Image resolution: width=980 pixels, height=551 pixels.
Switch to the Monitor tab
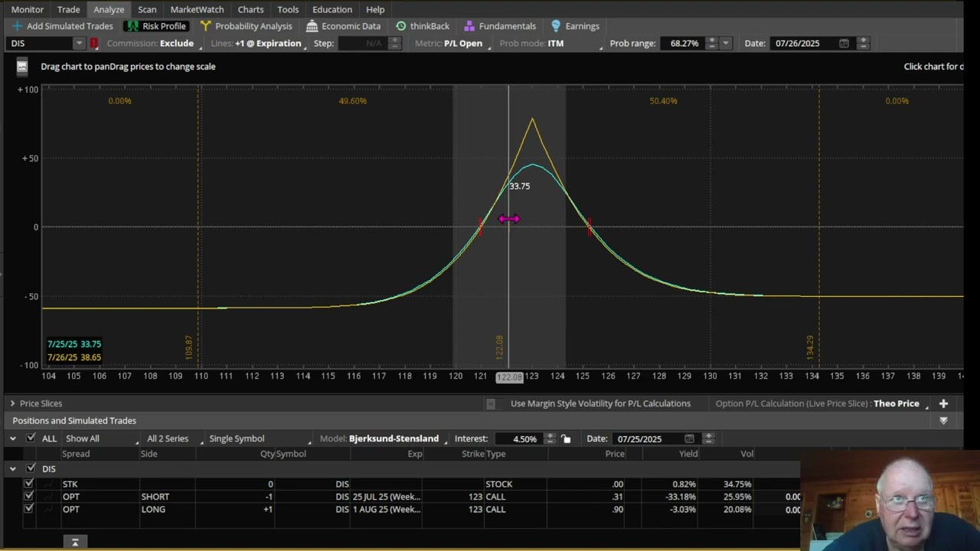tap(28, 9)
